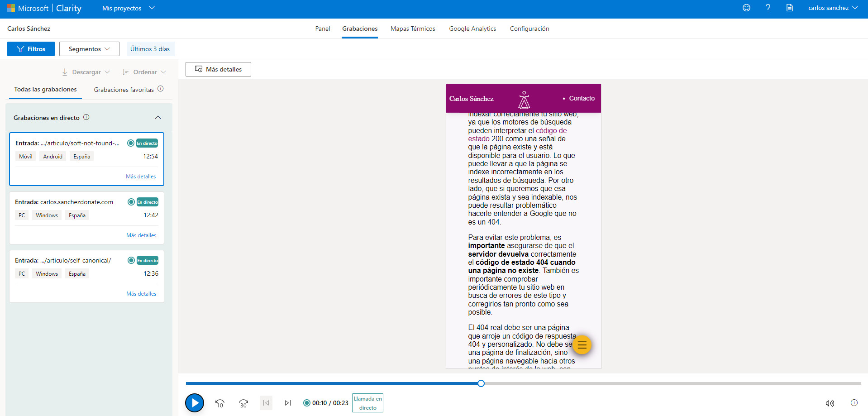The width and height of the screenshot is (868, 416).
Task: Collapse the Grabaciones en directo section
Action: (x=158, y=118)
